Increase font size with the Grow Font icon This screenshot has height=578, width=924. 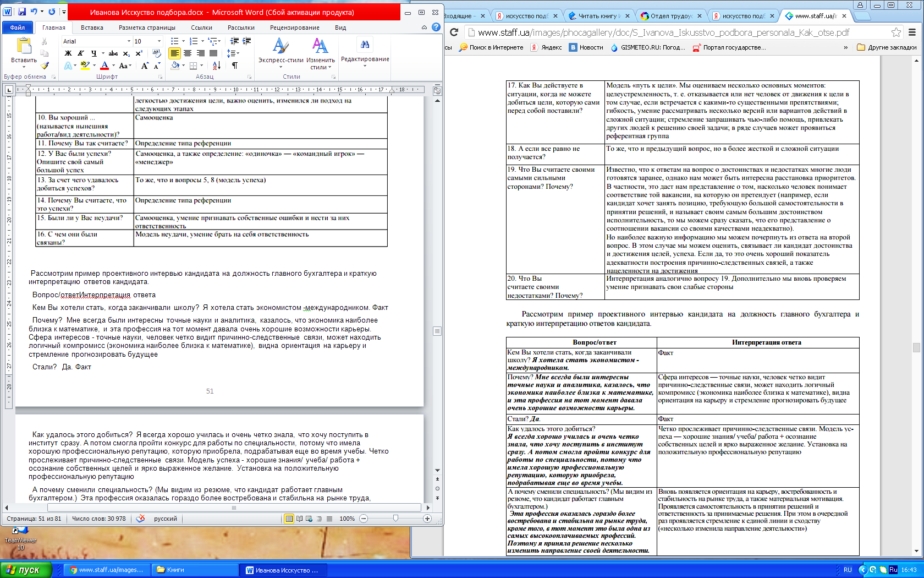[145, 66]
